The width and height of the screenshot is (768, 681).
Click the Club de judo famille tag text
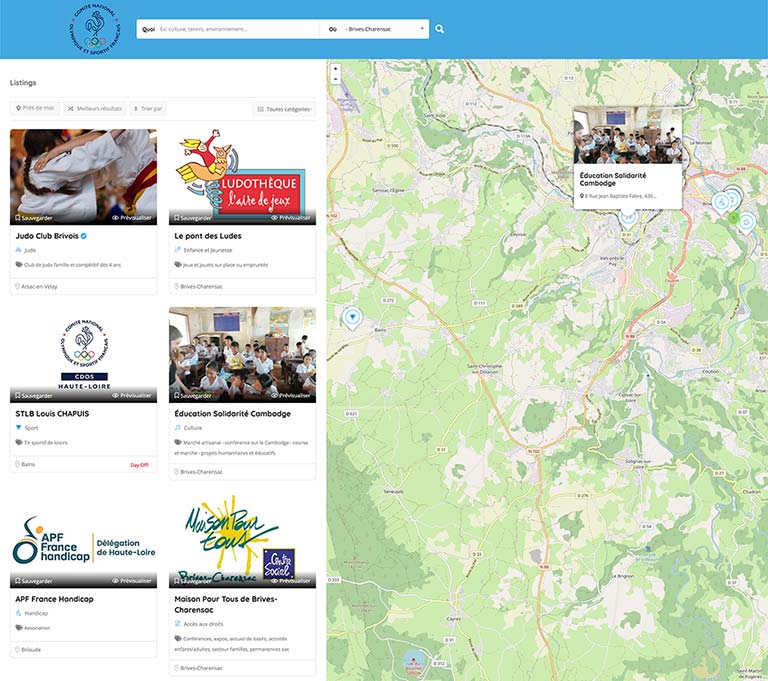coord(72,265)
